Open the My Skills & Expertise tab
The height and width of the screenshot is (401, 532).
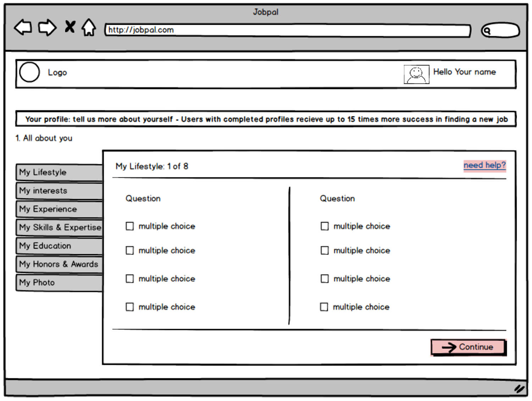click(x=59, y=227)
